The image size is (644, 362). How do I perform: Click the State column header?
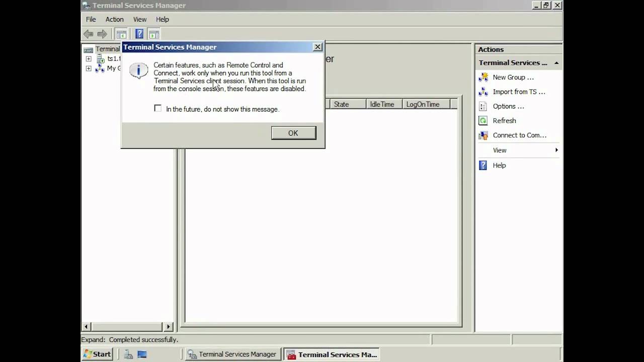(348, 104)
